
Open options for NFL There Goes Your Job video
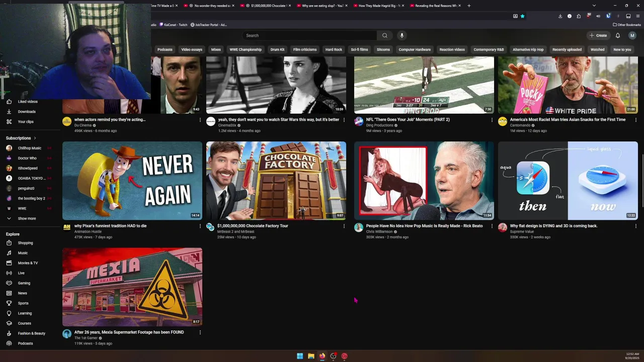492,120
